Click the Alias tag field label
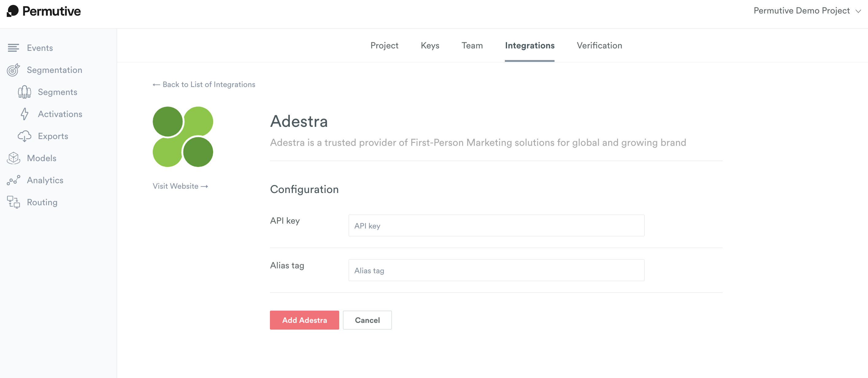Screen dimensions: 868x378 tap(287, 265)
